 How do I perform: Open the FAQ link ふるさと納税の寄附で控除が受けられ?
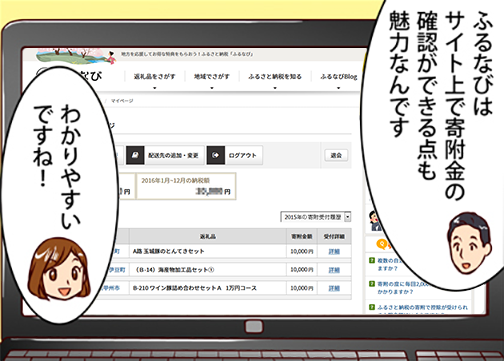[422, 307]
